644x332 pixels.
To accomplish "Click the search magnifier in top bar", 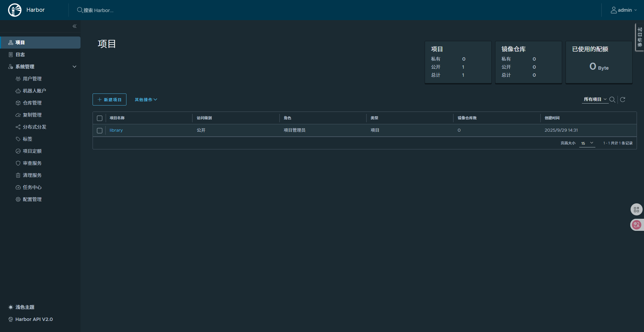I will click(x=80, y=10).
